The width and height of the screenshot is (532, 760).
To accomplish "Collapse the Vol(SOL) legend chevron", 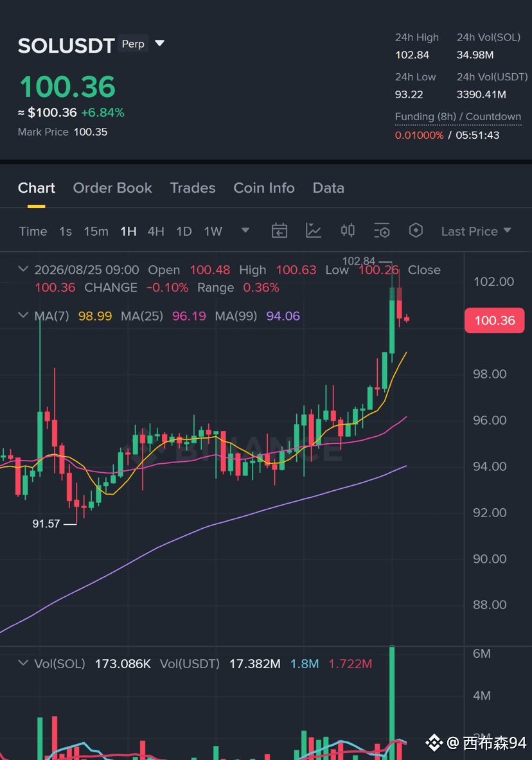I will click(22, 662).
